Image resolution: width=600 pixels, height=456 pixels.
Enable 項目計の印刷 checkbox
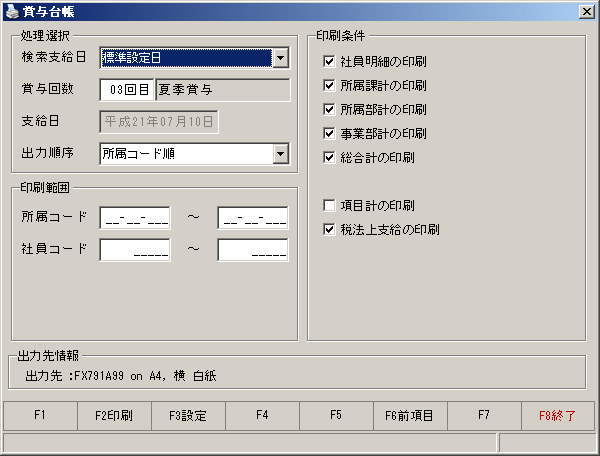pyautogui.click(x=329, y=205)
